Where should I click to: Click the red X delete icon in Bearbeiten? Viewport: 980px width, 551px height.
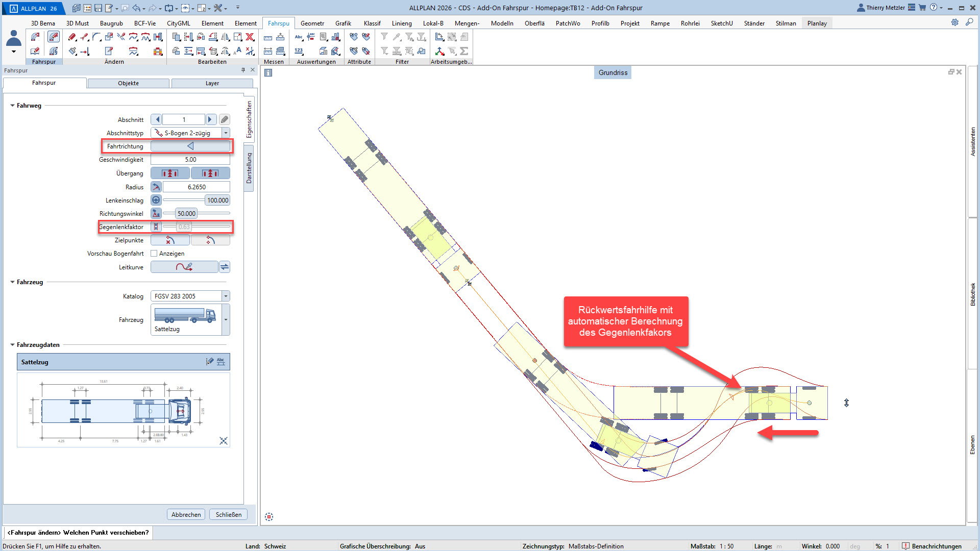(x=250, y=37)
